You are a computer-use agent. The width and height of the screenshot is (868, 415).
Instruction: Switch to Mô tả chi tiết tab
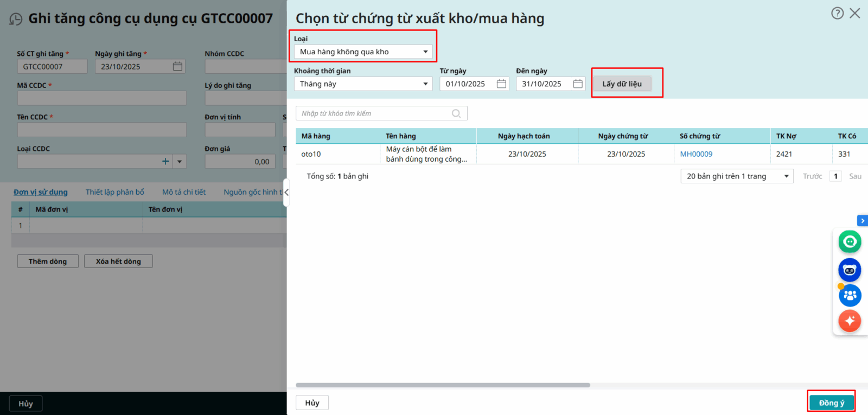[184, 192]
